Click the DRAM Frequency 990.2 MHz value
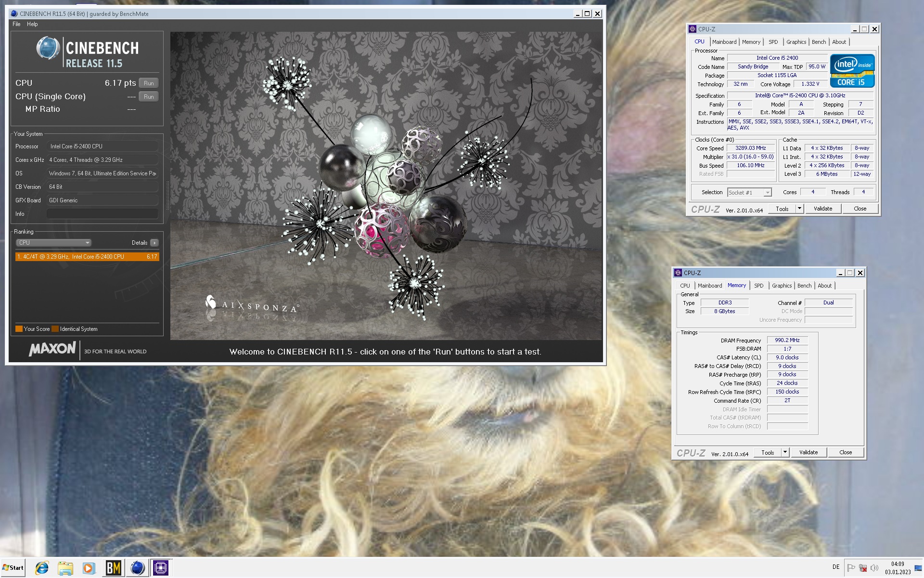Image resolution: width=924 pixels, height=578 pixels. pyautogui.click(x=787, y=340)
